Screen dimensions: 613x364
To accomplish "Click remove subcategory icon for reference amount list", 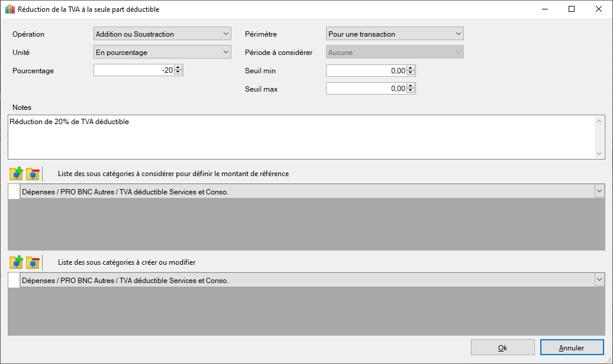I will point(33,174).
